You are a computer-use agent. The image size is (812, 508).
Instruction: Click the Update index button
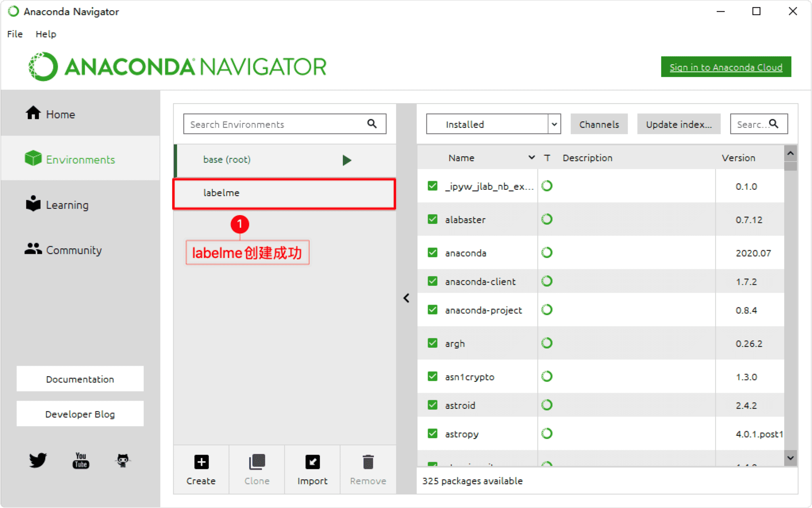coord(678,124)
